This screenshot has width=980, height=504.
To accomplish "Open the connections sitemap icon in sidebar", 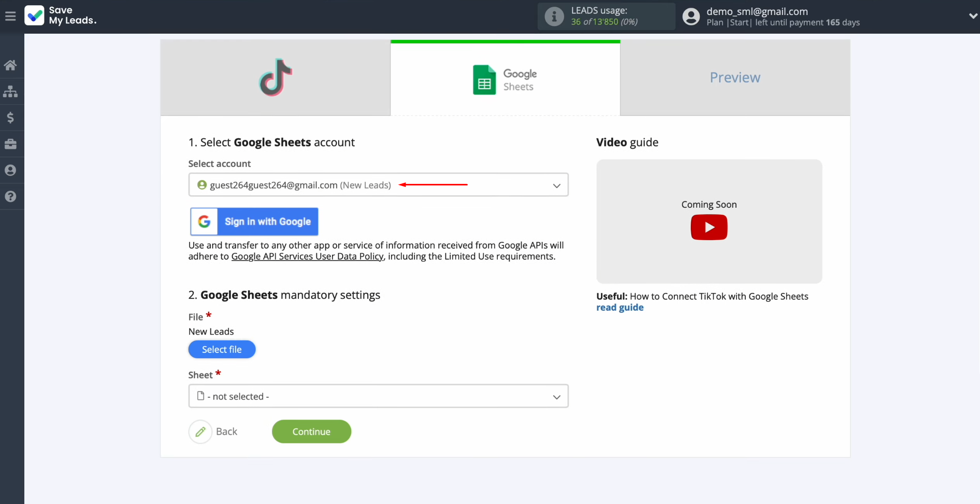I will click(x=10, y=92).
